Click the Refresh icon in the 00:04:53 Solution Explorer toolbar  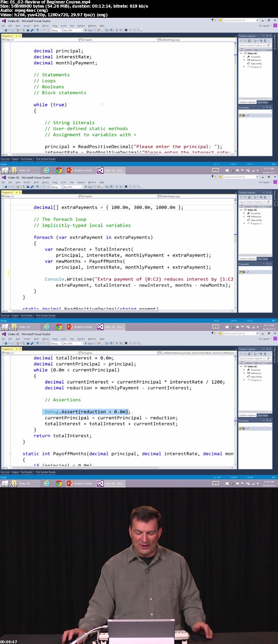point(265,197)
